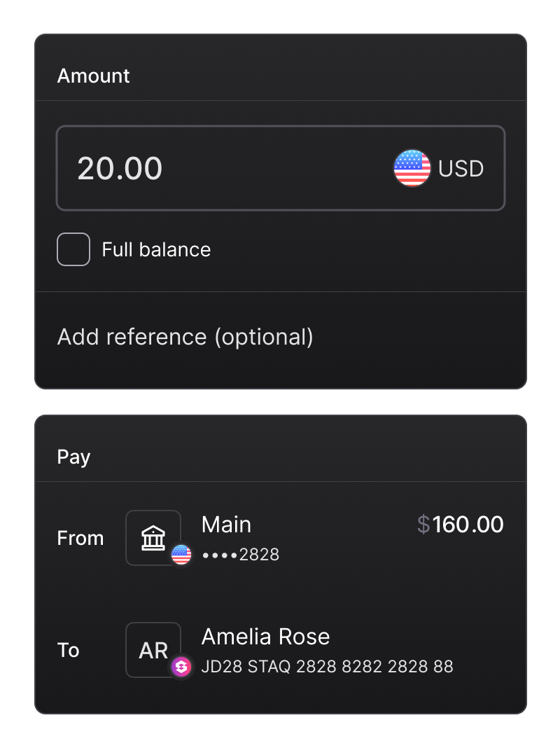Screen dimensions: 560x748
Task: Select the Main source account name
Action: (226, 525)
